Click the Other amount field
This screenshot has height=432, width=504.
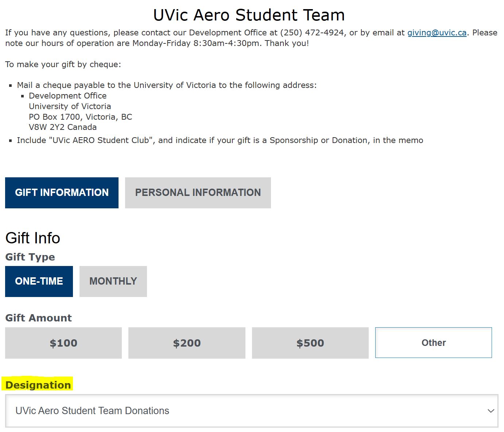(433, 343)
